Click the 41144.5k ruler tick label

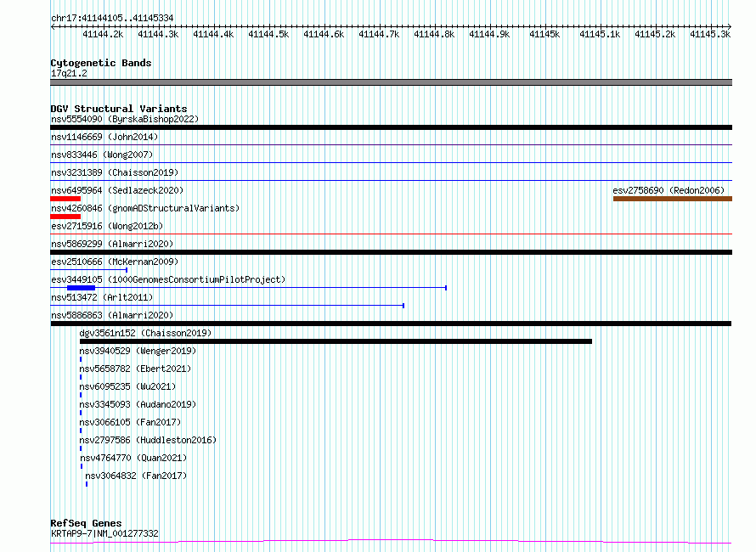268,34
